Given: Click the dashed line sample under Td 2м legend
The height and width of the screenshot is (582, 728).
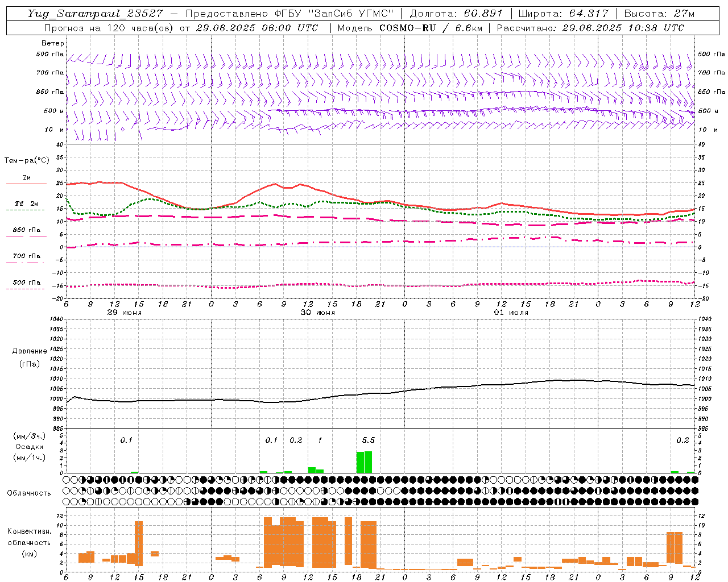Looking at the screenshot, I should [x=25, y=210].
